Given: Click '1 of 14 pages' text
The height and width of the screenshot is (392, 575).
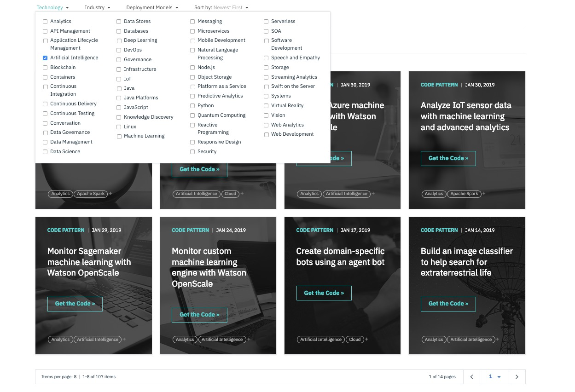Looking at the screenshot, I should 442,377.
